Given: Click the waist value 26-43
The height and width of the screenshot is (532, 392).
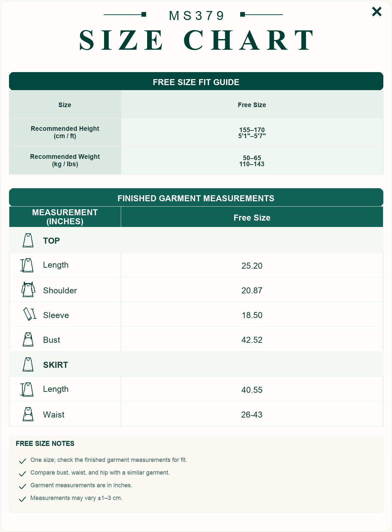Looking at the screenshot, I should point(252,415).
